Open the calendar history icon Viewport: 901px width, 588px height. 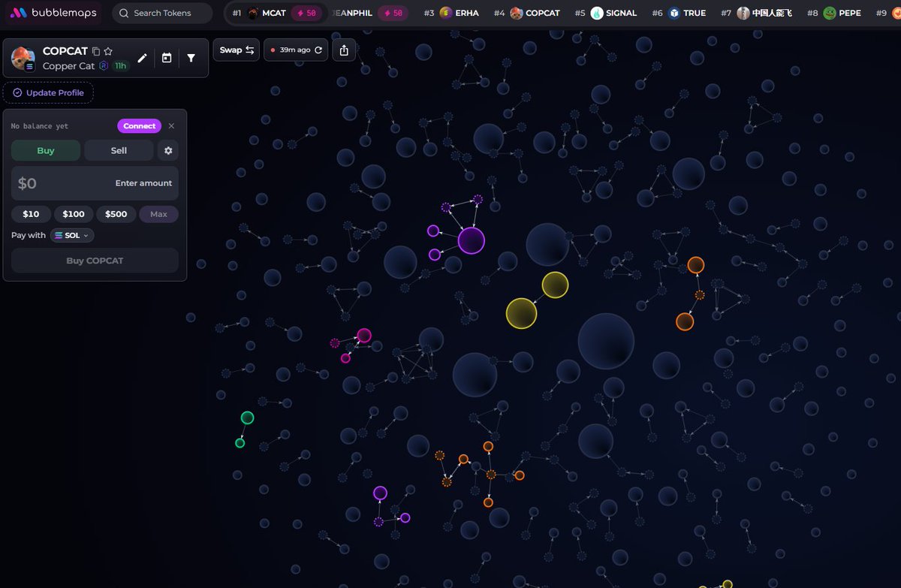(167, 58)
